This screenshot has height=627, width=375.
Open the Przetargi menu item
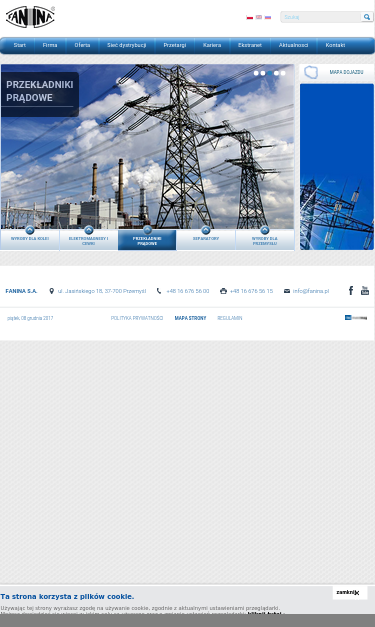point(175,45)
